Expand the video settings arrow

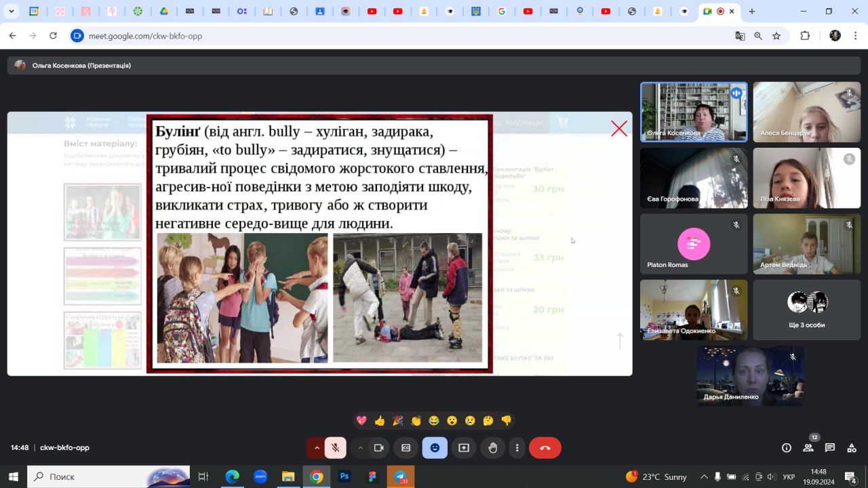(360, 448)
